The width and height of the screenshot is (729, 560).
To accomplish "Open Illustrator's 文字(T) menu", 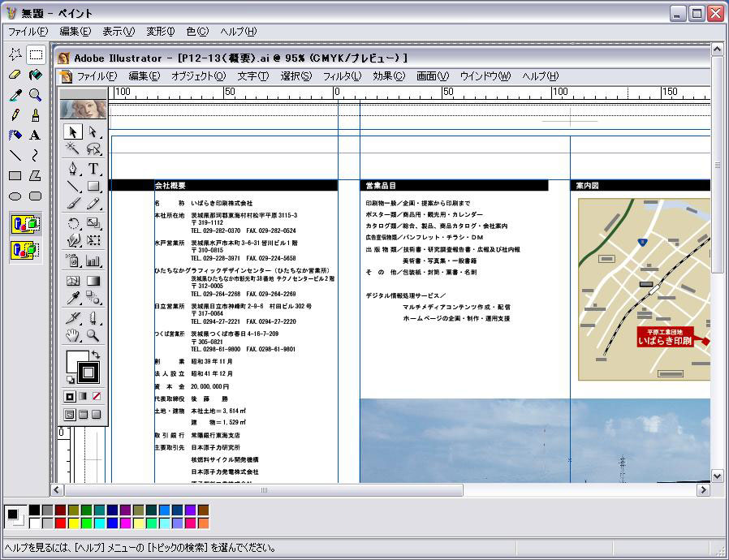I will coord(253,76).
